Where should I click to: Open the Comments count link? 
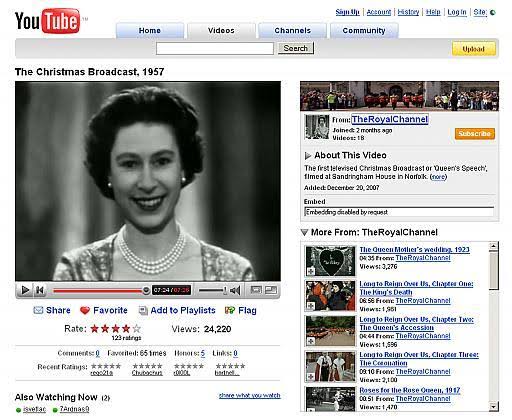point(97,353)
